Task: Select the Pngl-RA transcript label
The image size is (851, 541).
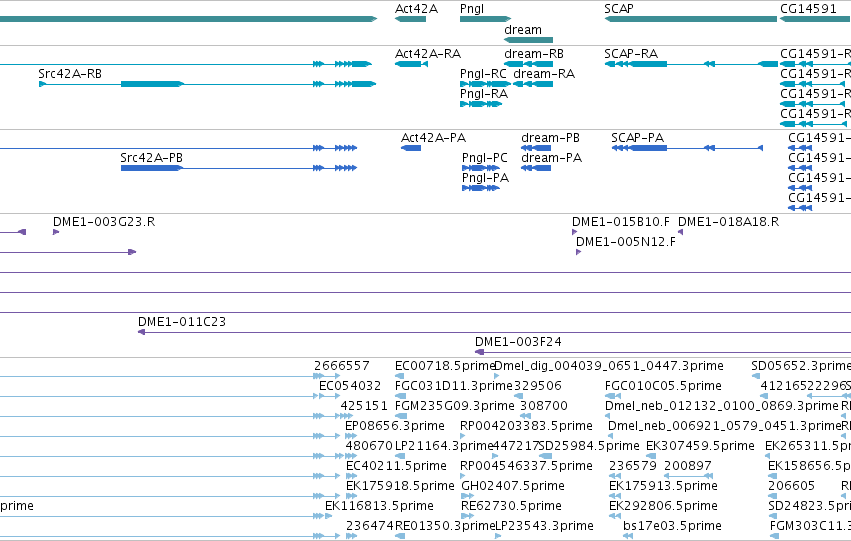Action: click(484, 94)
